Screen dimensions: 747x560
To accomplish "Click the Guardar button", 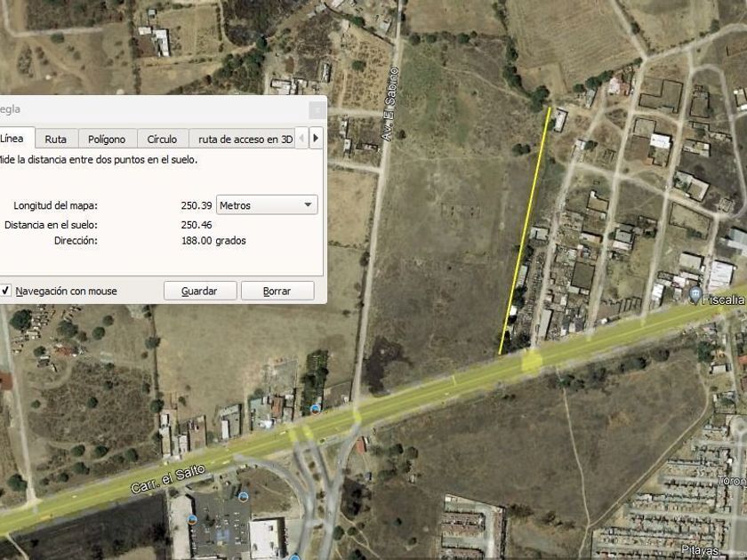I will coord(200,291).
